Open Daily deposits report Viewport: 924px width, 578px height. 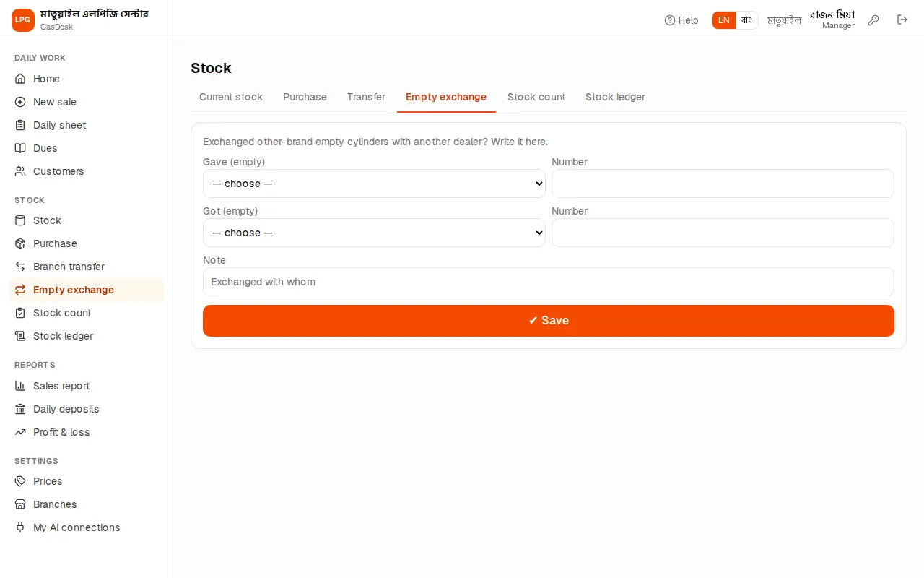(x=66, y=409)
